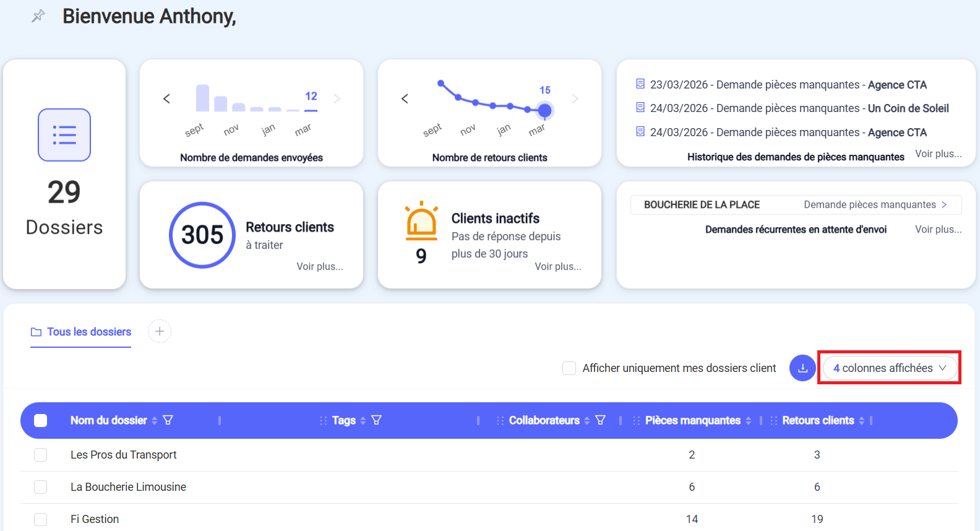Check the Les Pros du Transport row
The height and width of the screenshot is (531, 980).
point(41,455)
